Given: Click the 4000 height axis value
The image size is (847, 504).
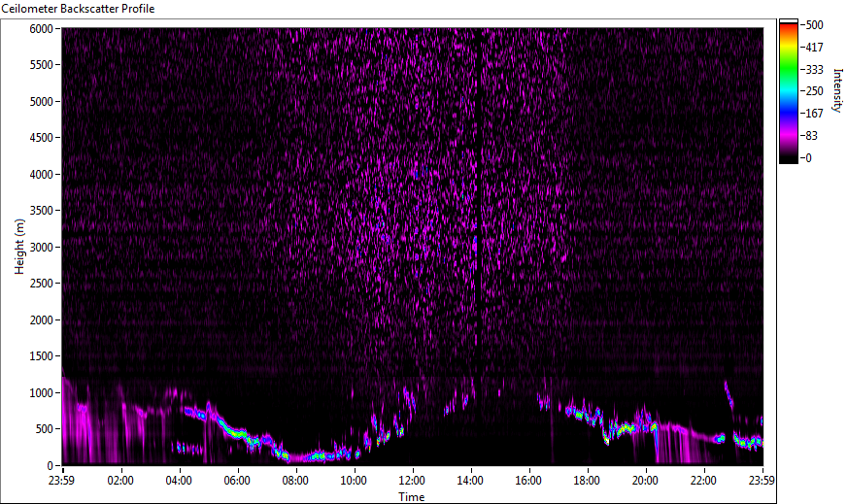Looking at the screenshot, I should (x=41, y=175).
